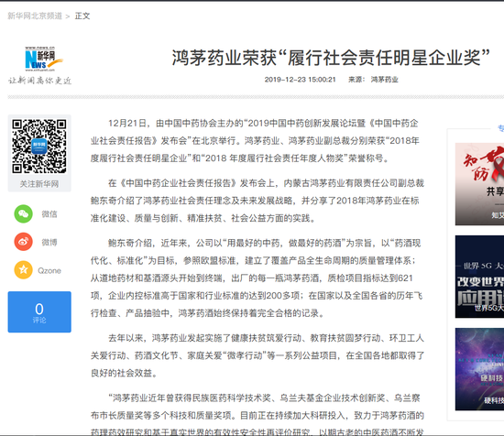The image size is (504, 436).
Task: Click the paragraph starting “鸿茅药业近年曾获得
Action: point(257,414)
